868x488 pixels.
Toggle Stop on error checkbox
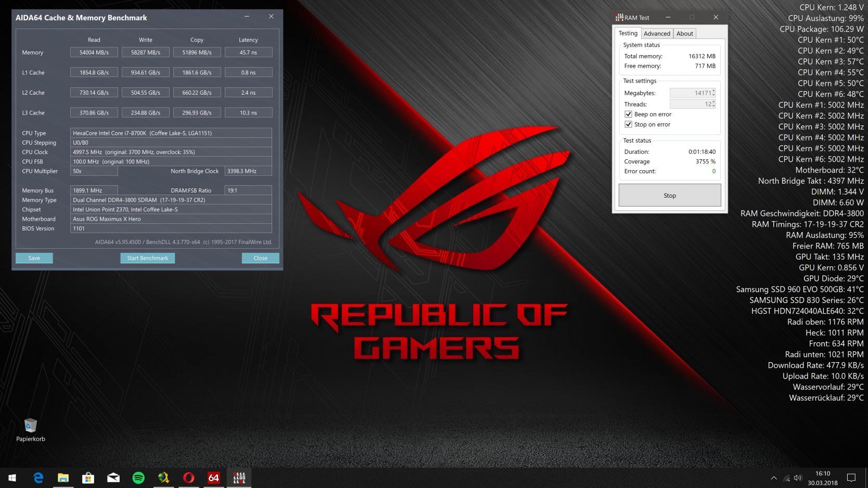(x=628, y=124)
